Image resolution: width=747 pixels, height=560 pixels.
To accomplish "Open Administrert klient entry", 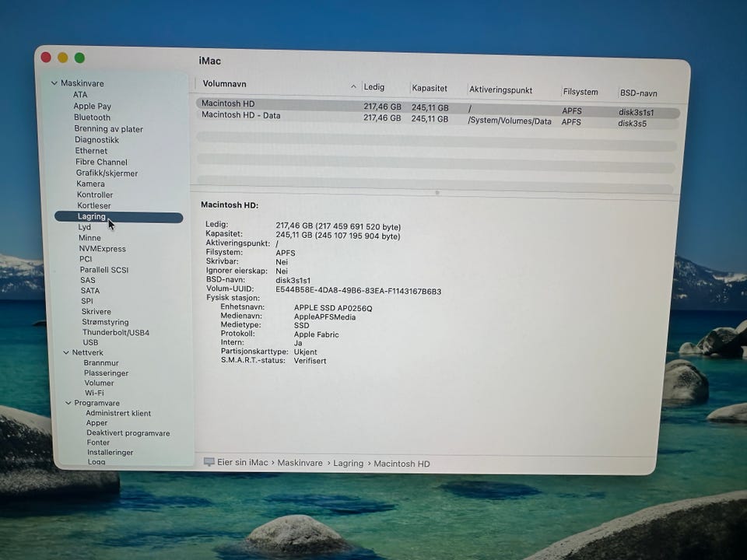I will [x=118, y=413].
